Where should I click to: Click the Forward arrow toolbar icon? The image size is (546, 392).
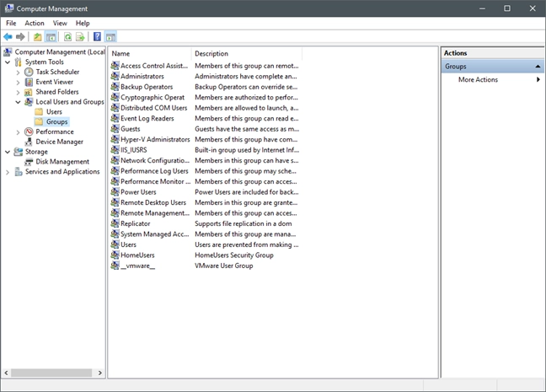[x=20, y=36]
